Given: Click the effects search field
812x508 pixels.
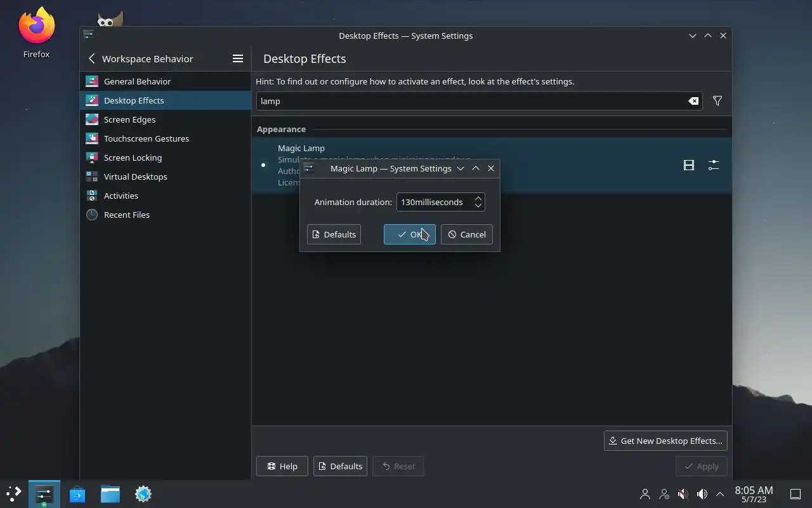Looking at the screenshot, I should click(479, 101).
